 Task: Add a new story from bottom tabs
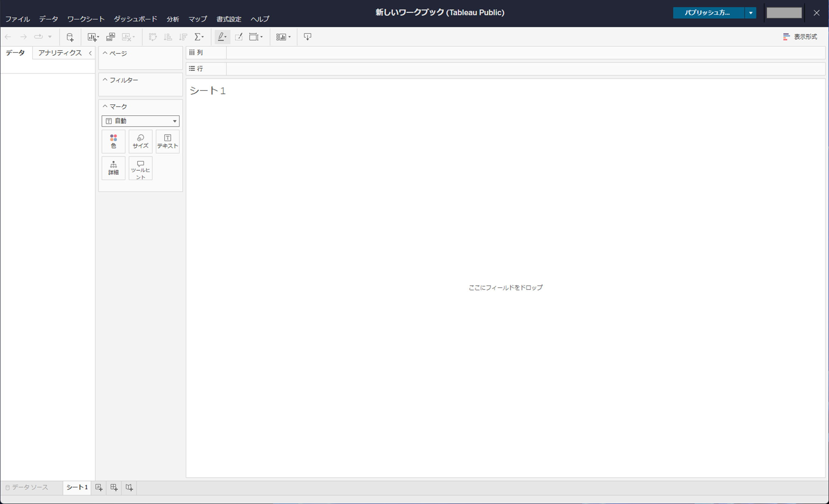tap(129, 487)
